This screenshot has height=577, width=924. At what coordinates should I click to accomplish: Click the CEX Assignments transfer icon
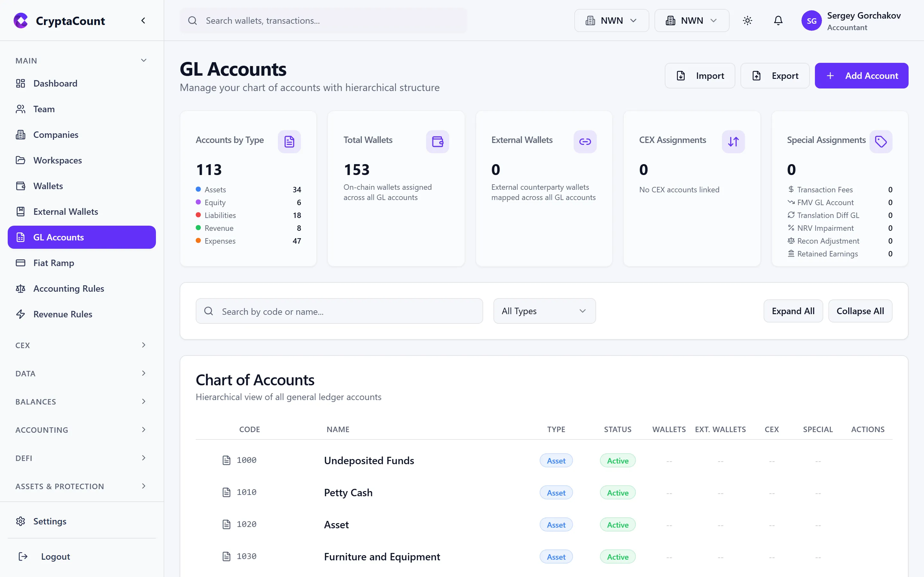(x=733, y=141)
